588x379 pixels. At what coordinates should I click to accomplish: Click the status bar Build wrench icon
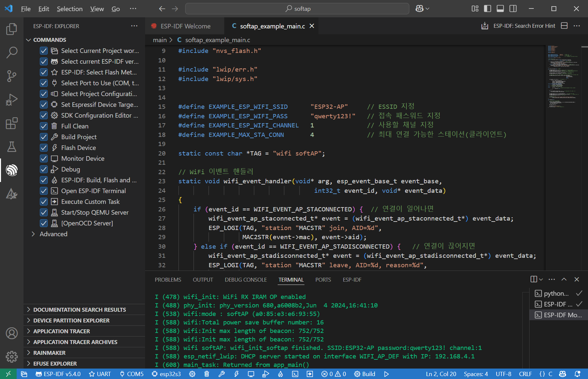coord(221,374)
